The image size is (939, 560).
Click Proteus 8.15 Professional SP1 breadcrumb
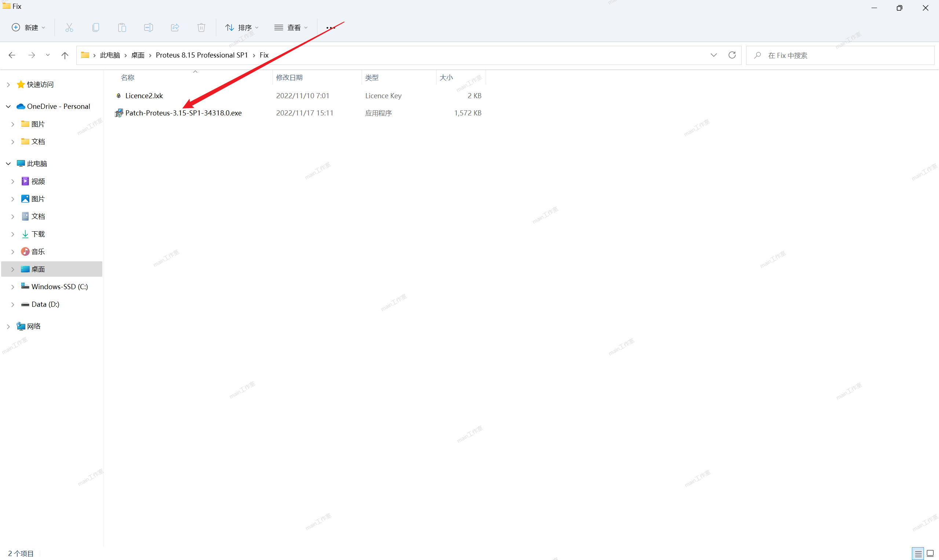(202, 55)
